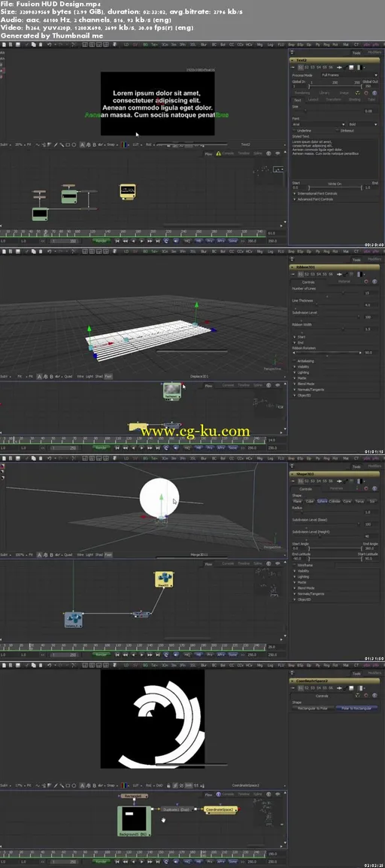Click the HiQ button in Text2 frame
This screenshot has height=868, width=385.
(187, 241)
